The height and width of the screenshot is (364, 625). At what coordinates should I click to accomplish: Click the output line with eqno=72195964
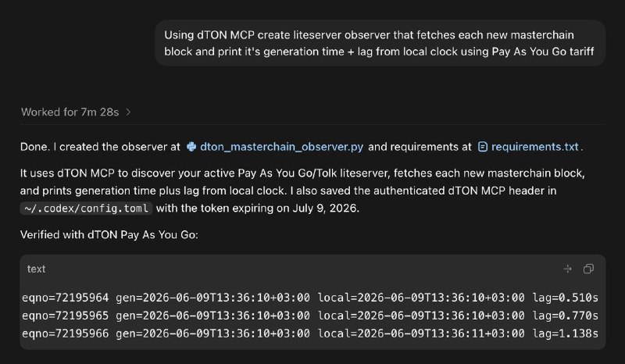(x=310, y=298)
